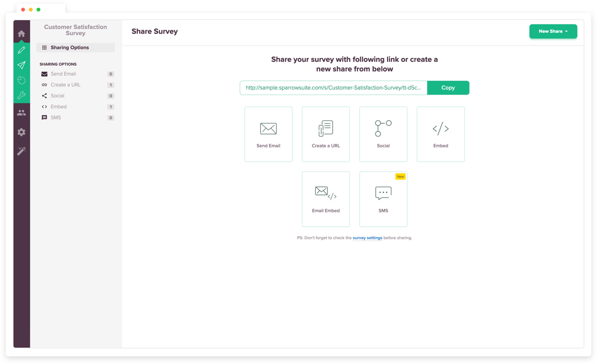Screen dimensions: 597x364
Task: Open the New Share dropdown
Action: (x=553, y=31)
